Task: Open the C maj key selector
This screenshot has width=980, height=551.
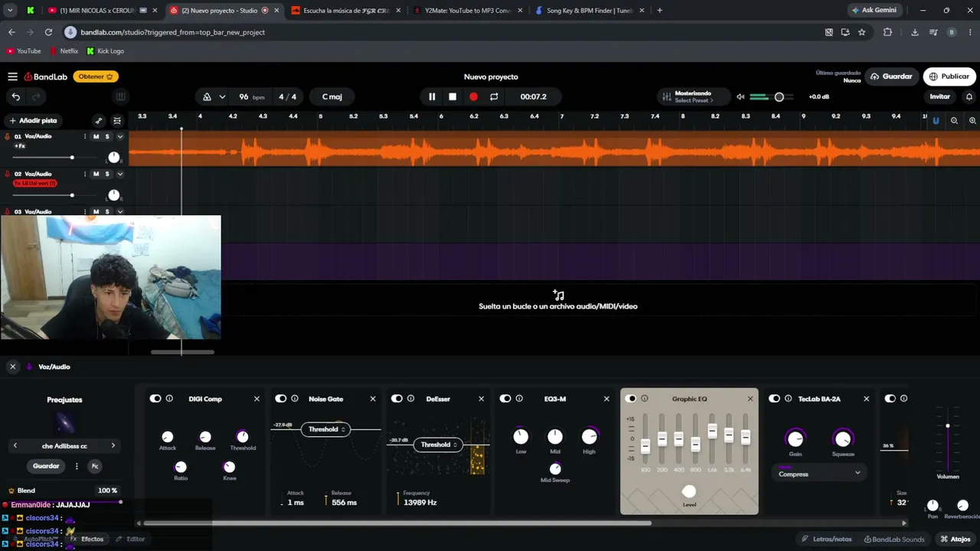Action: [x=332, y=97]
